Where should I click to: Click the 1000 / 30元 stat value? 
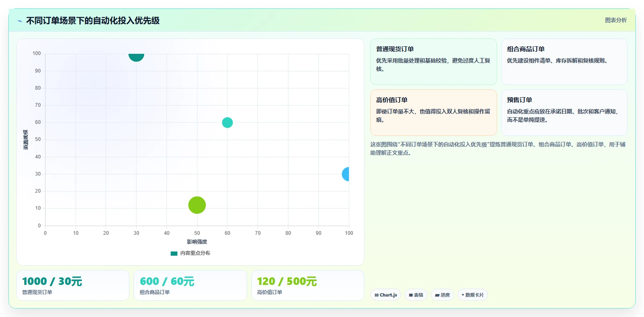tap(52, 282)
